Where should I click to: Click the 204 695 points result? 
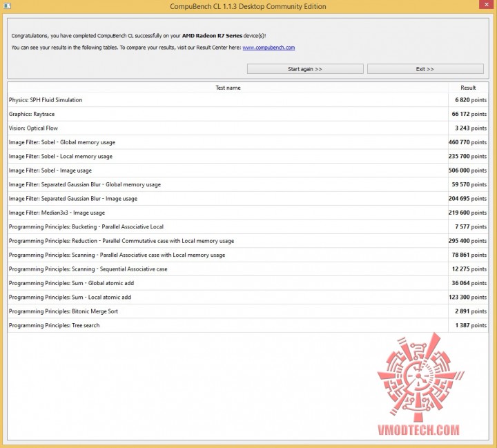tap(467, 199)
